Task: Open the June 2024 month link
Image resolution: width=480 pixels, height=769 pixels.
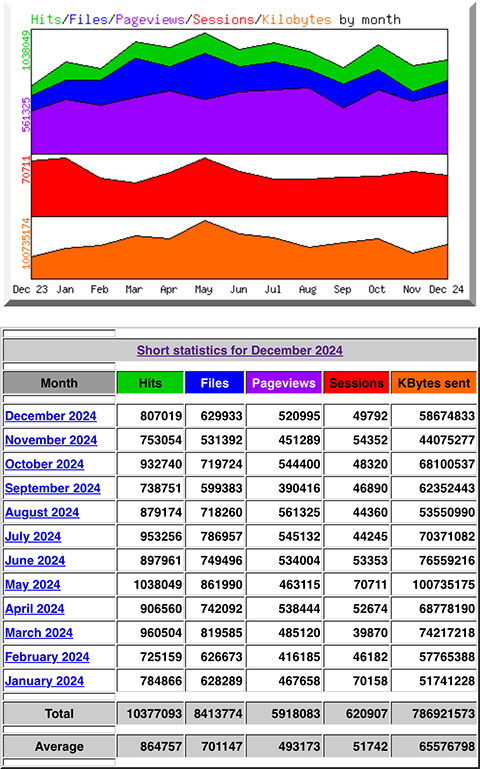Action: [x=35, y=560]
